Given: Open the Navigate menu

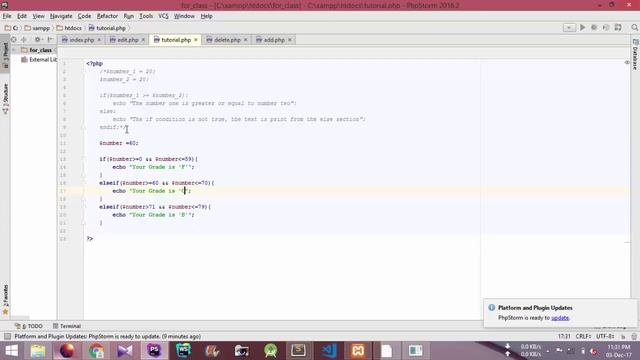Looking at the screenshot, I should [x=61, y=16].
